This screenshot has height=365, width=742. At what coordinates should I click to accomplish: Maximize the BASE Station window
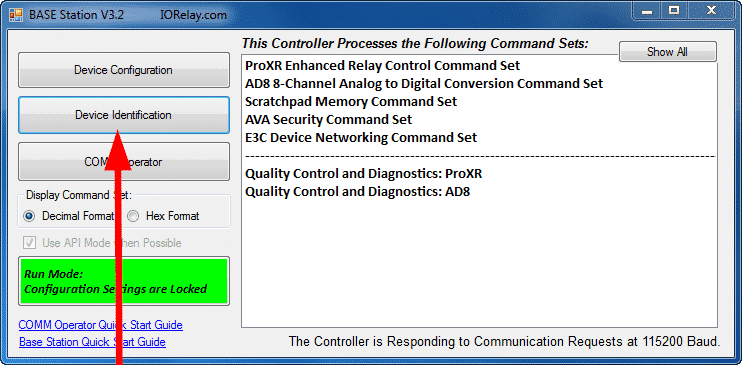point(674,11)
